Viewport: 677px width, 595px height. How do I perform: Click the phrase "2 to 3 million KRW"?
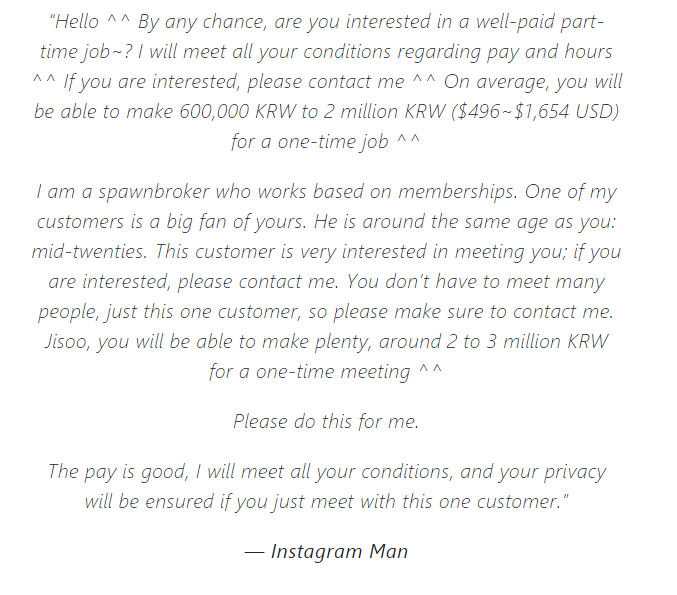[527, 342]
